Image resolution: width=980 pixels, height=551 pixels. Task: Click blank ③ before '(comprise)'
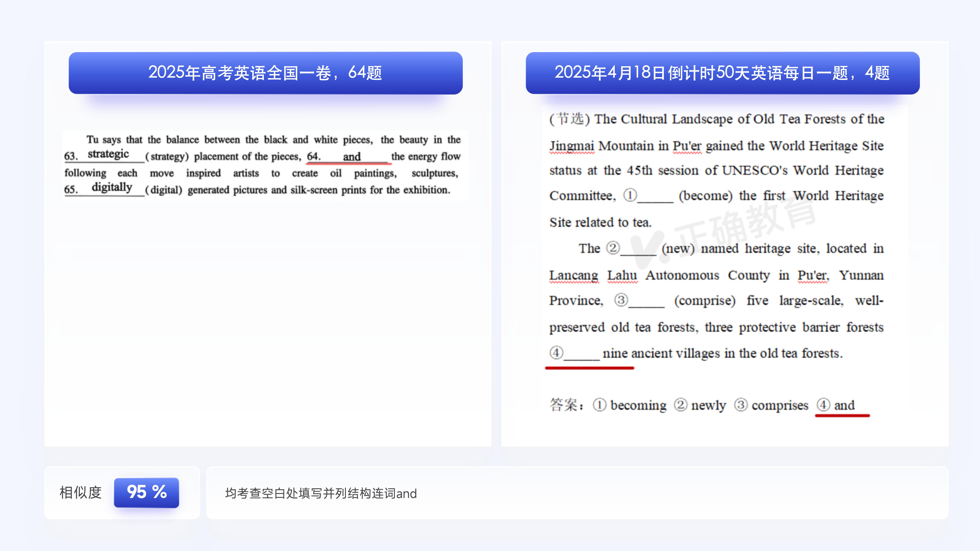639,301
